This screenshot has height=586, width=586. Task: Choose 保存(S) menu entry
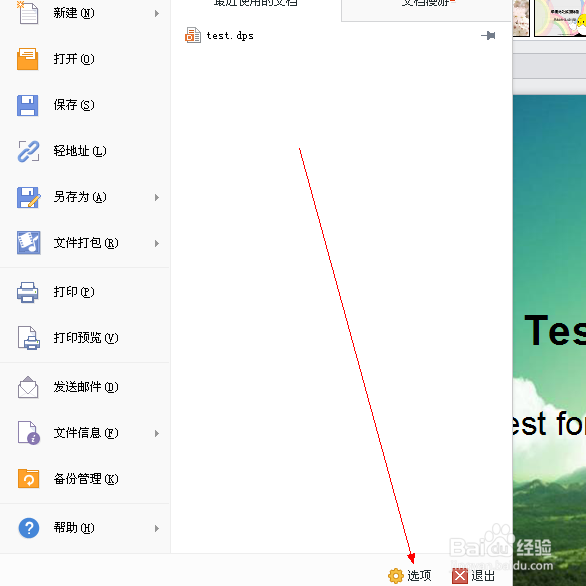(85, 105)
